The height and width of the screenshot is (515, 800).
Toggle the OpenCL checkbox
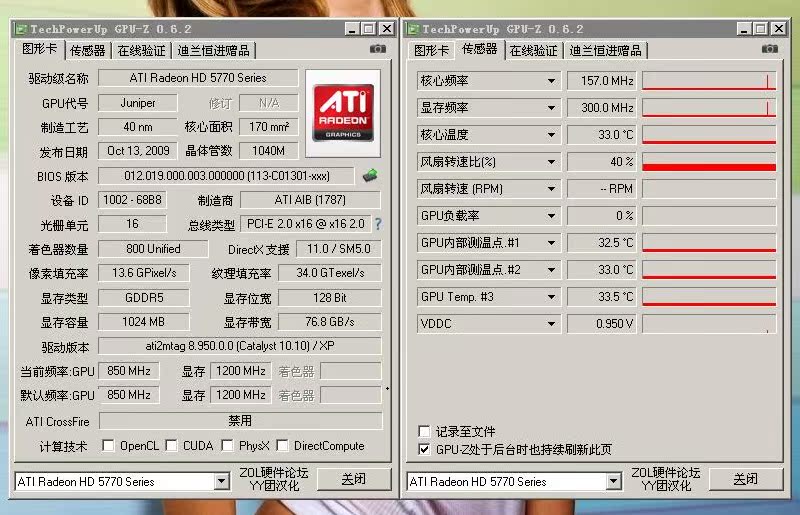pyautogui.click(x=109, y=446)
